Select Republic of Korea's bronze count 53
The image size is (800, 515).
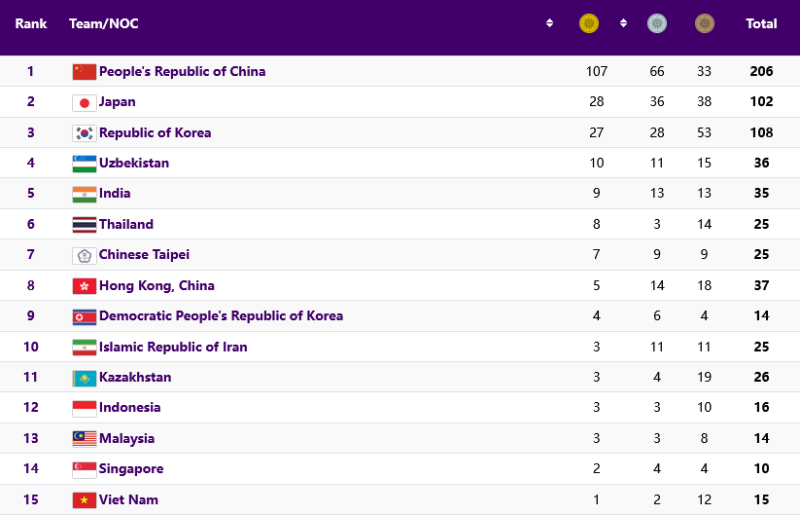coord(704,133)
